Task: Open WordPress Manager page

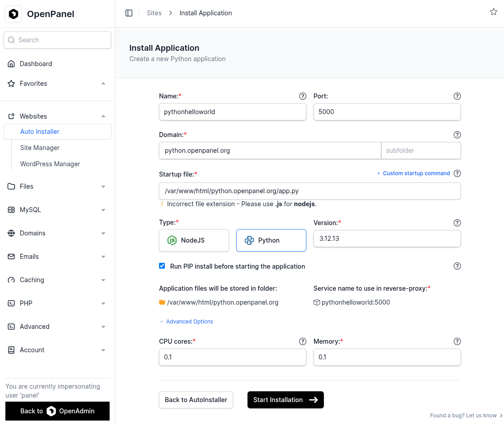Action: (50, 164)
